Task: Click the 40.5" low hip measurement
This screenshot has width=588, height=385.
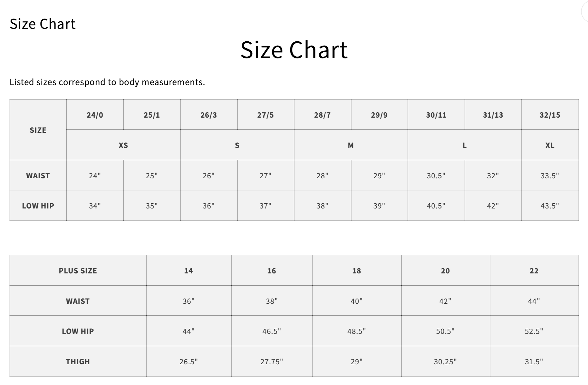Action: [x=436, y=206]
